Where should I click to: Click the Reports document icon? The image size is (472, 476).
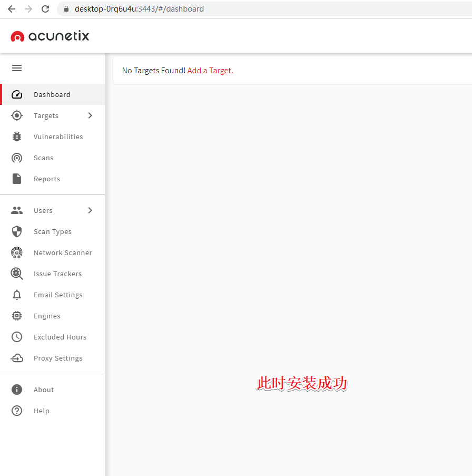coord(17,179)
